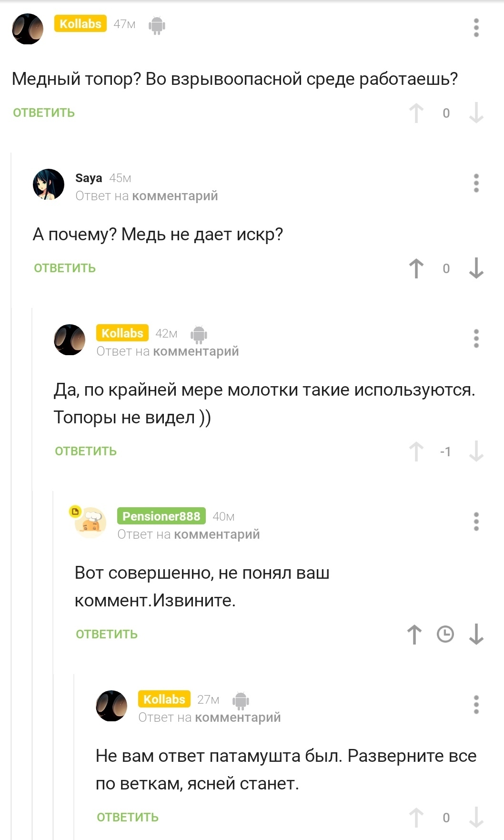The height and width of the screenshot is (840, 504).
Task: Downvote Kollabs comment about hammers
Action: 476,451
